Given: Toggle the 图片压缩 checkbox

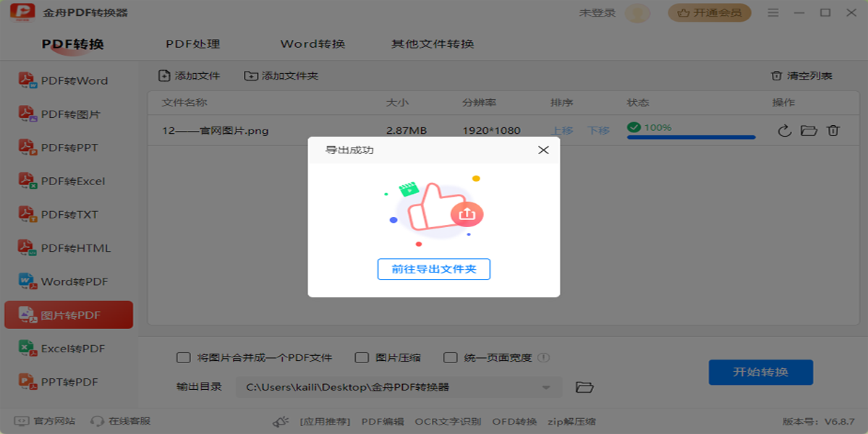Looking at the screenshot, I should 362,357.
